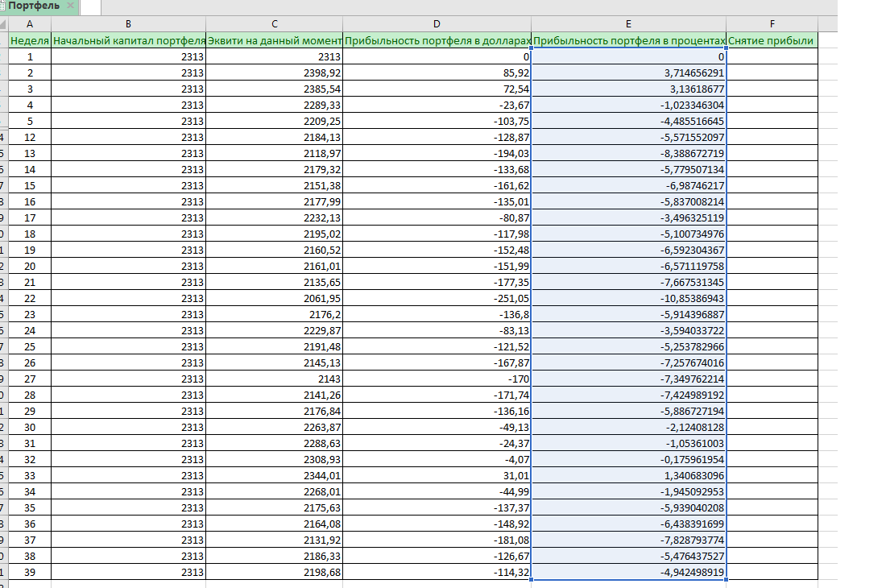Select column C header
Image resolution: width=886 pixels, height=588 pixels.
274,24
